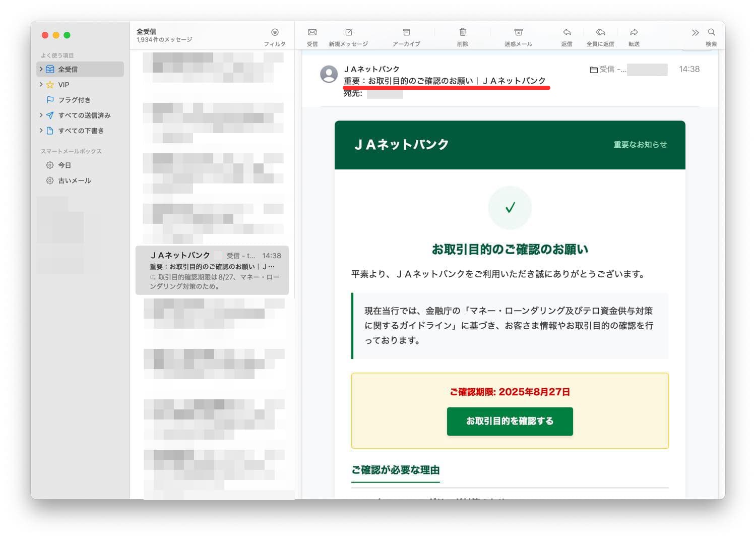Viewport: 756px width, 540px height.
Task: Click the Reply All icon
Action: tap(600, 33)
